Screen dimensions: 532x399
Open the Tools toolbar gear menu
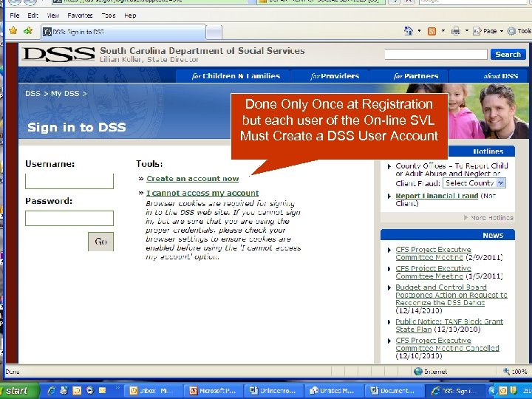tap(519, 31)
